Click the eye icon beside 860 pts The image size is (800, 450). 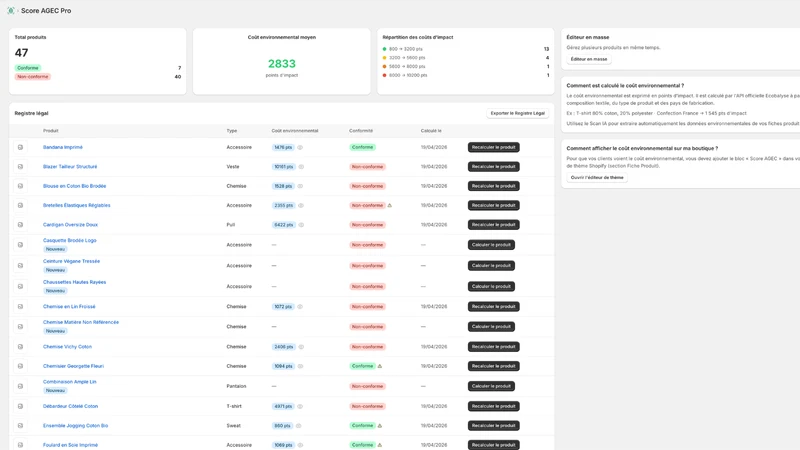pos(299,426)
